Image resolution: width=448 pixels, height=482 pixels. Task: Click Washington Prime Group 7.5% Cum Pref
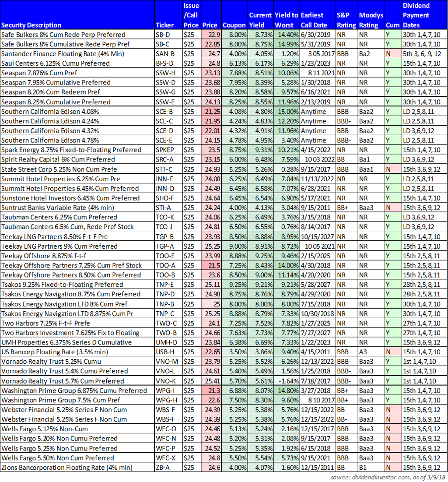click(x=60, y=400)
